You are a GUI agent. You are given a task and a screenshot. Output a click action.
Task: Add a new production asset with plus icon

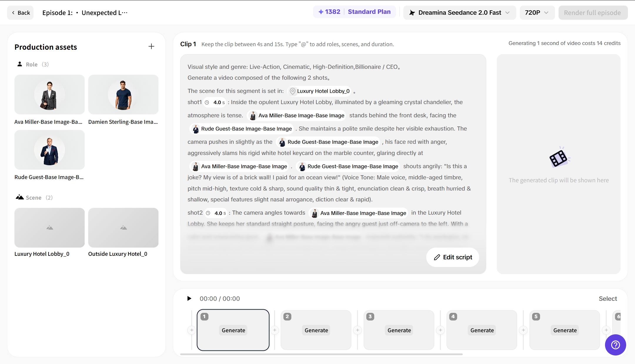click(151, 46)
